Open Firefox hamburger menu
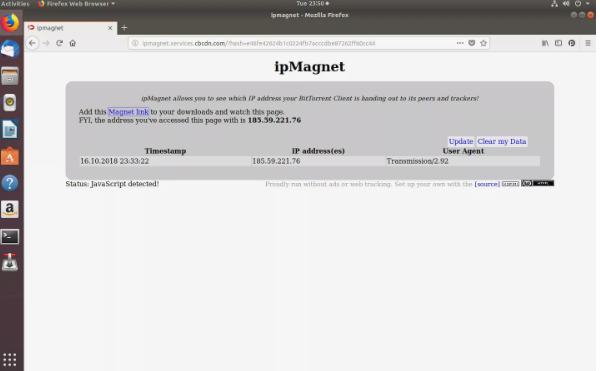This screenshot has width=600, height=371. pyautogui.click(x=588, y=43)
